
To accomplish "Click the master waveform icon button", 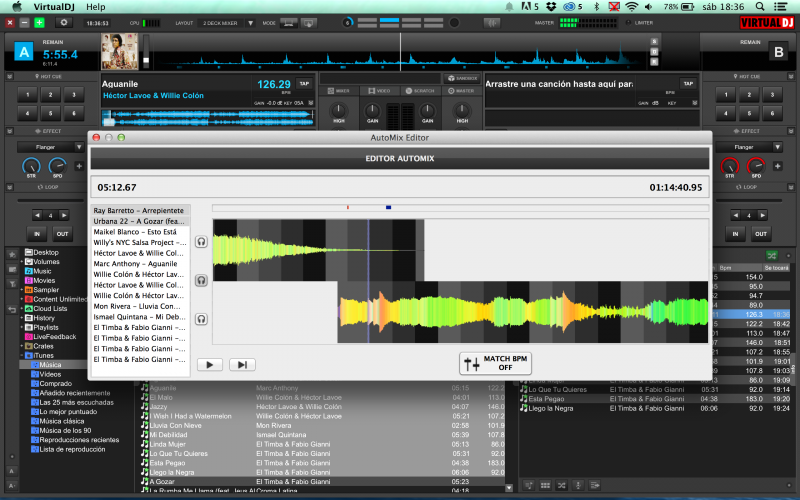I will (x=492, y=23).
